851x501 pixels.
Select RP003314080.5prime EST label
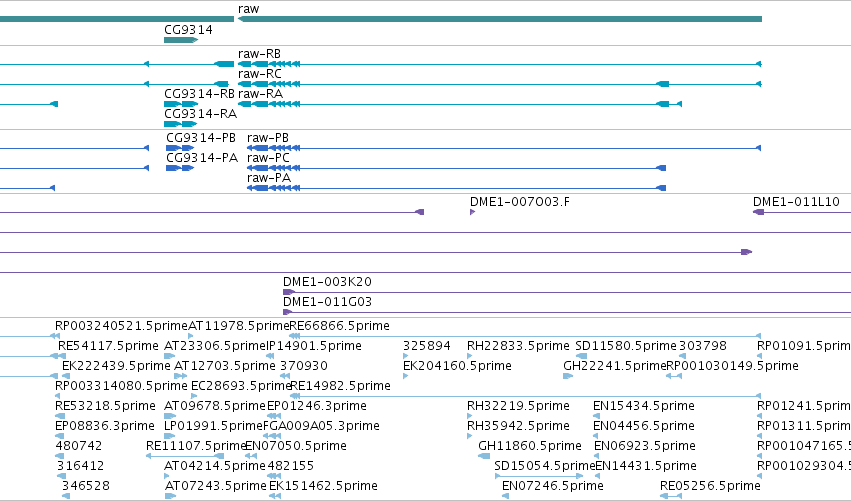point(121,386)
